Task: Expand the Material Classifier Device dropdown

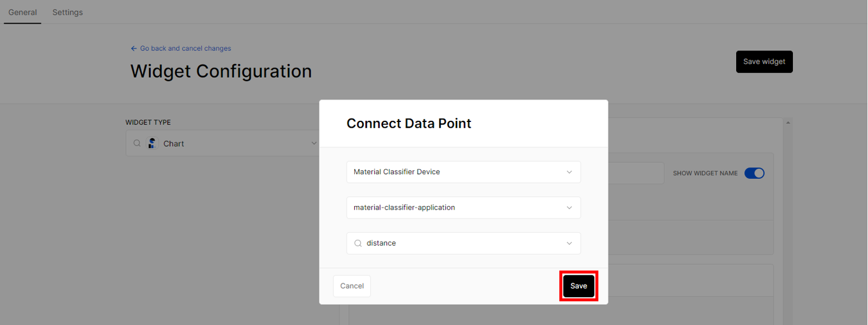Action: click(x=464, y=172)
